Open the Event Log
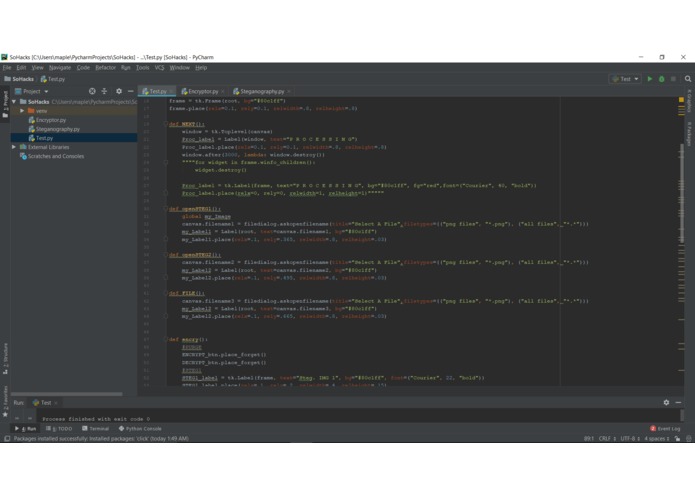695x494 pixels. 665,428
